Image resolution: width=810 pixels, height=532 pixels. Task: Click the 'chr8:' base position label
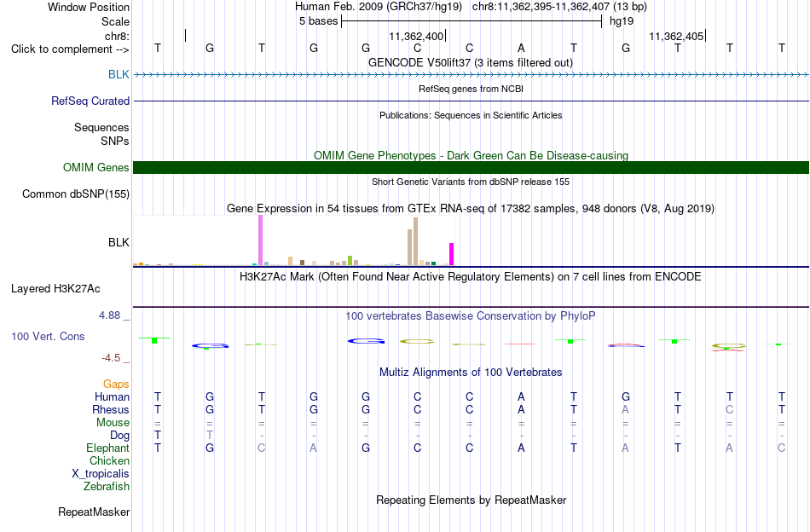coord(118,36)
